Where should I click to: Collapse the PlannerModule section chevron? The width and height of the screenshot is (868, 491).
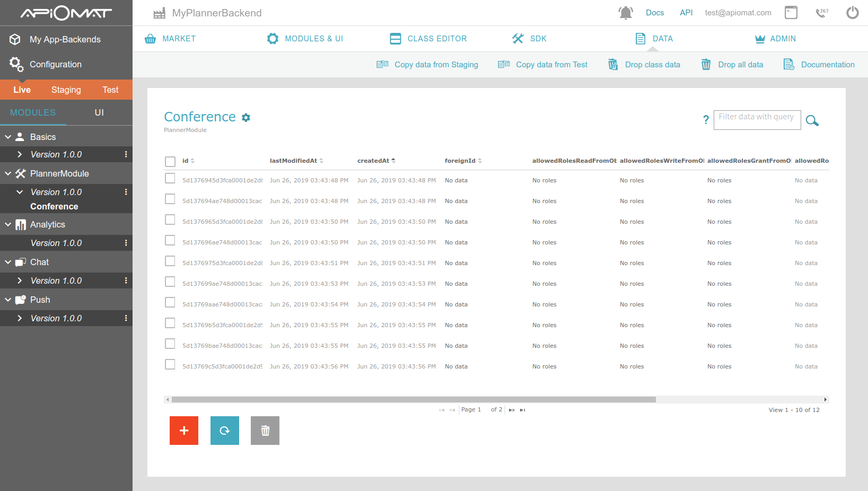coord(8,173)
